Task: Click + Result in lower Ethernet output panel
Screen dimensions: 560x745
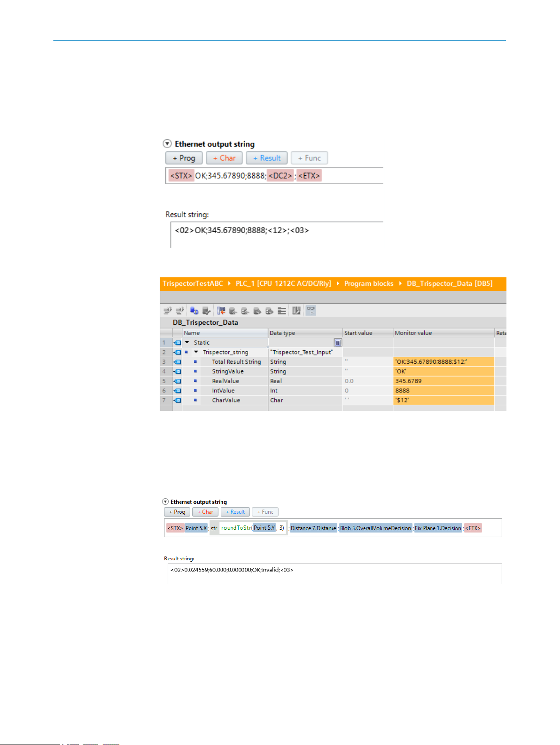Action: point(235,512)
